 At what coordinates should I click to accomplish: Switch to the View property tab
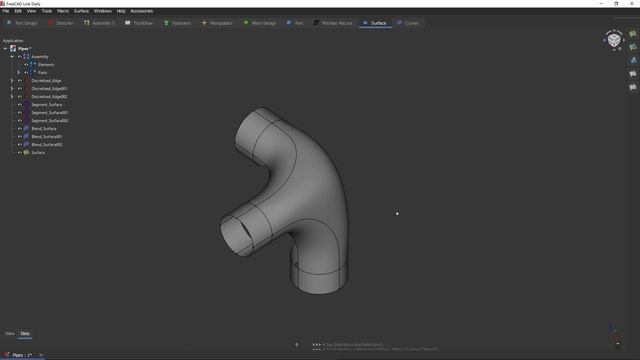click(10, 333)
